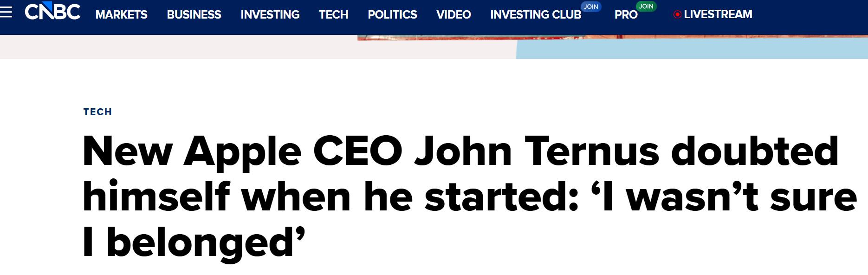Click the pale pink banner area

[232, 47]
